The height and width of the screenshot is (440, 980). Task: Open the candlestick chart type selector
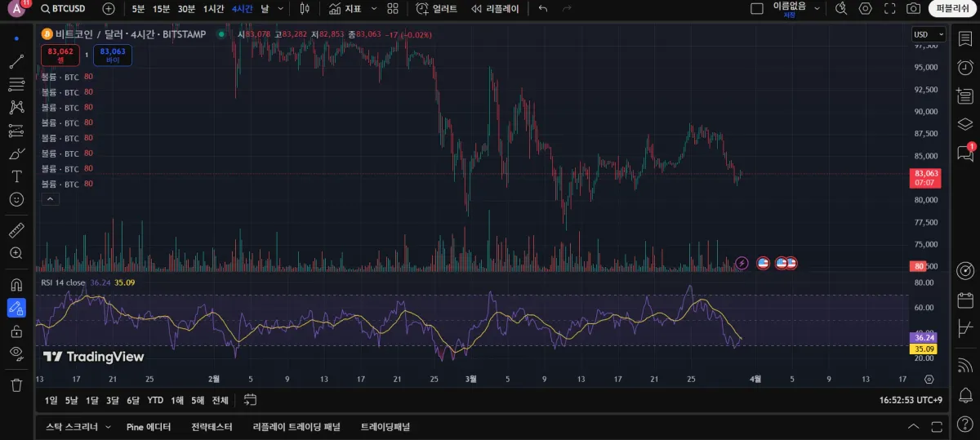(x=305, y=9)
